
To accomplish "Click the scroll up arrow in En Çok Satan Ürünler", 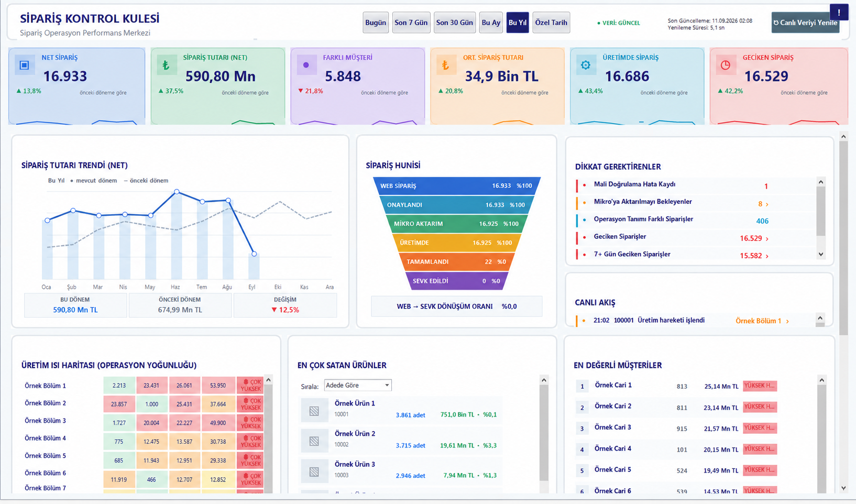I will [544, 380].
